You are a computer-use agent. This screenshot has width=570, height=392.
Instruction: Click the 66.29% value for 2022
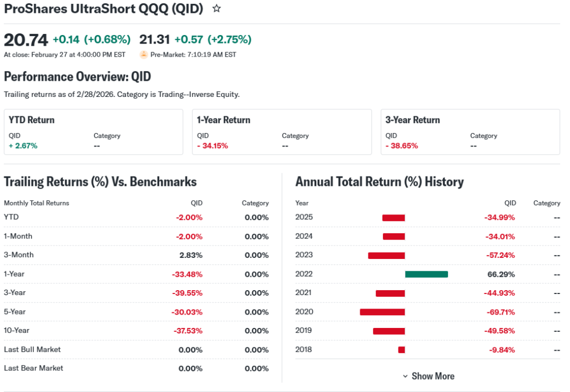[x=501, y=274]
